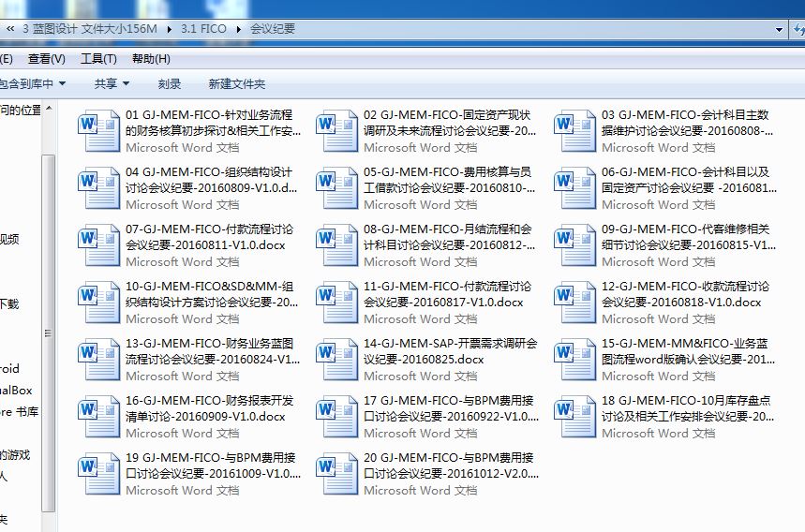Open the 工具(T) menu
The image size is (805, 532).
[98, 59]
